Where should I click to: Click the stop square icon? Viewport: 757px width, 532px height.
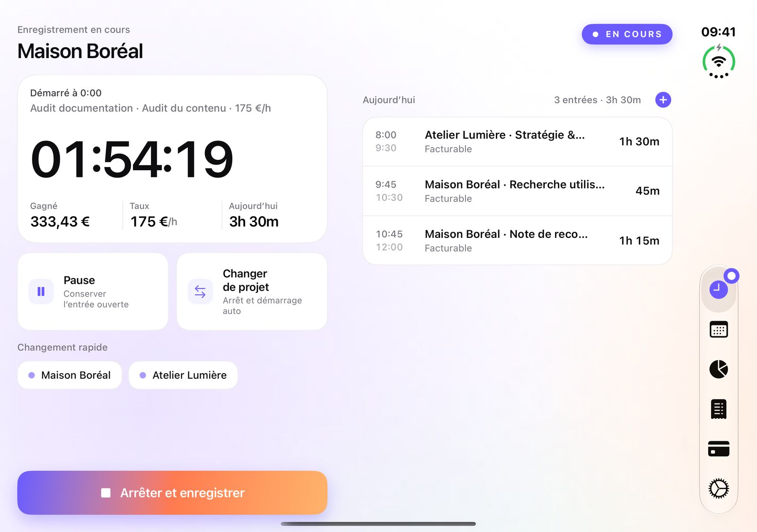[106, 493]
